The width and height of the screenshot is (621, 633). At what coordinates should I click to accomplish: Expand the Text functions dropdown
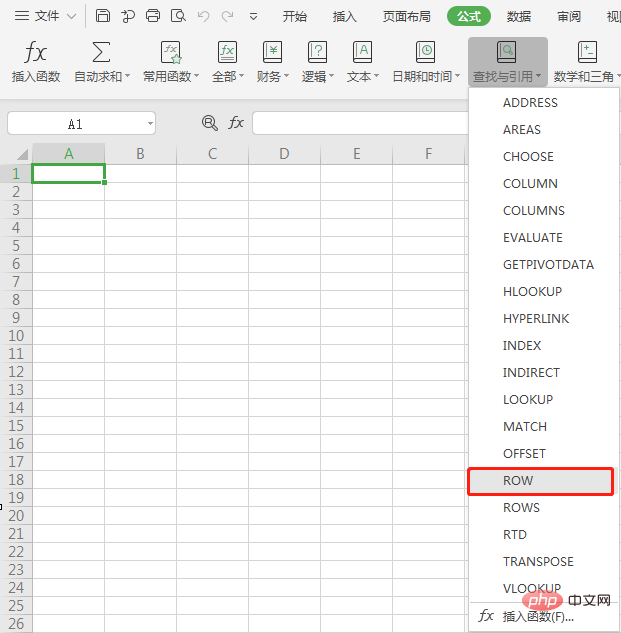click(363, 62)
